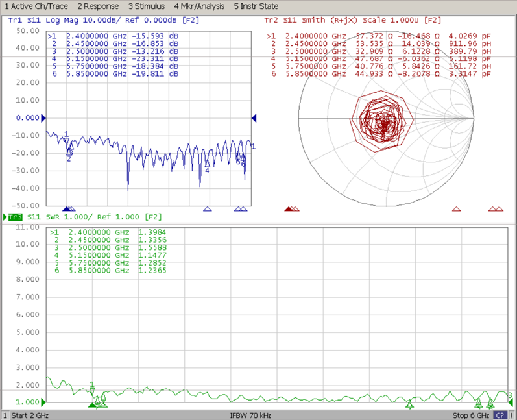Click marker 1 on the green SWR trace
This screenshot has height=420, width=517.
(92, 391)
